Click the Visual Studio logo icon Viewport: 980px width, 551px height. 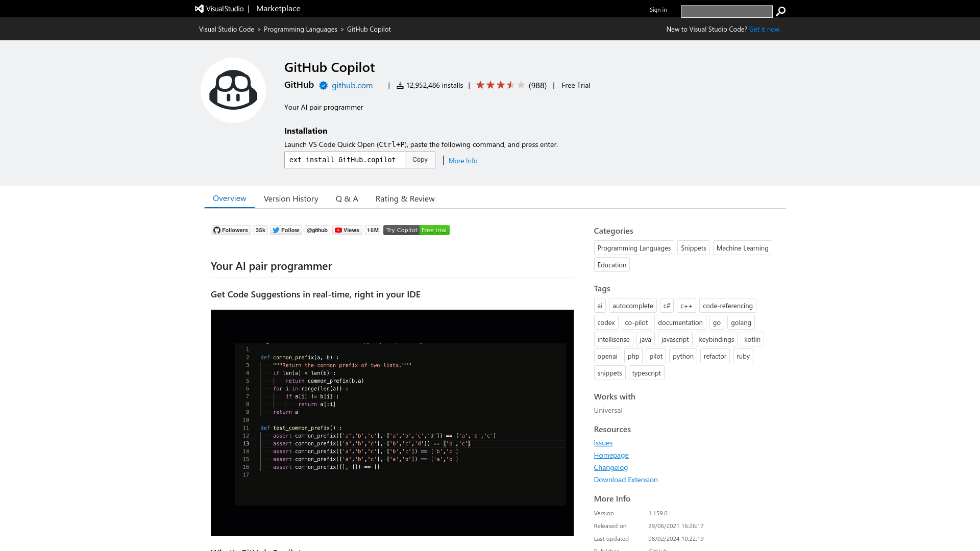point(200,9)
